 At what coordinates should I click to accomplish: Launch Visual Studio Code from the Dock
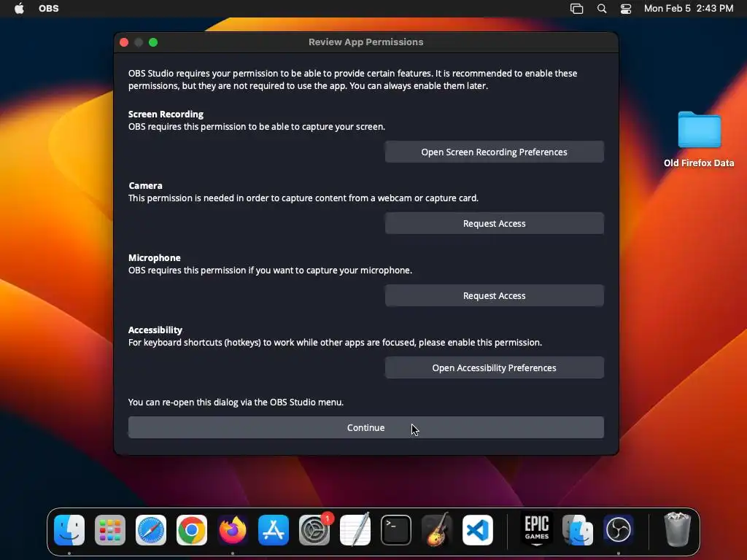(x=477, y=530)
